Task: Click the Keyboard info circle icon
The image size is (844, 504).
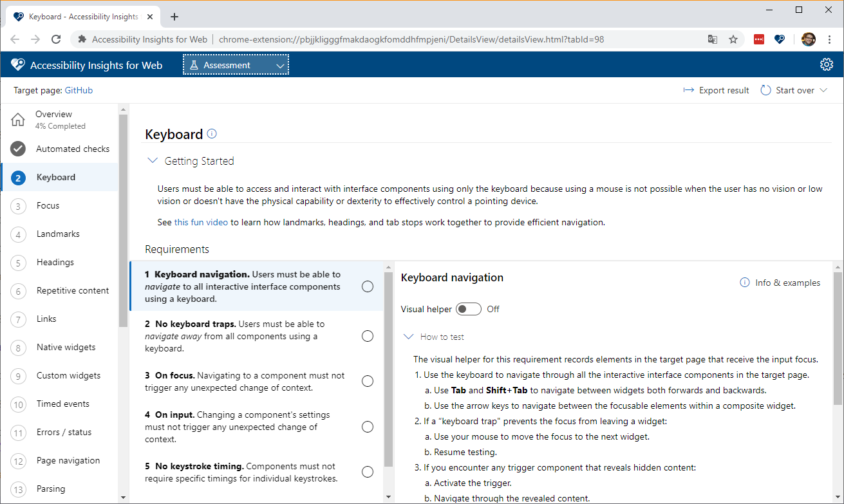Action: pos(212,134)
